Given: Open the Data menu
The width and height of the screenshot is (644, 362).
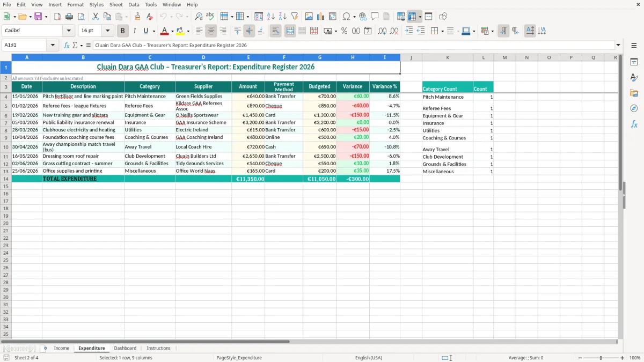Looking at the screenshot, I should click(x=134, y=4).
